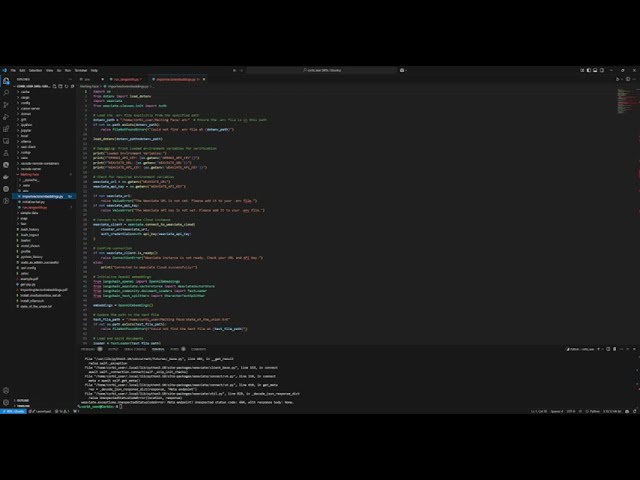Open the Selection menu
The width and height of the screenshot is (640, 480).
(36, 70)
